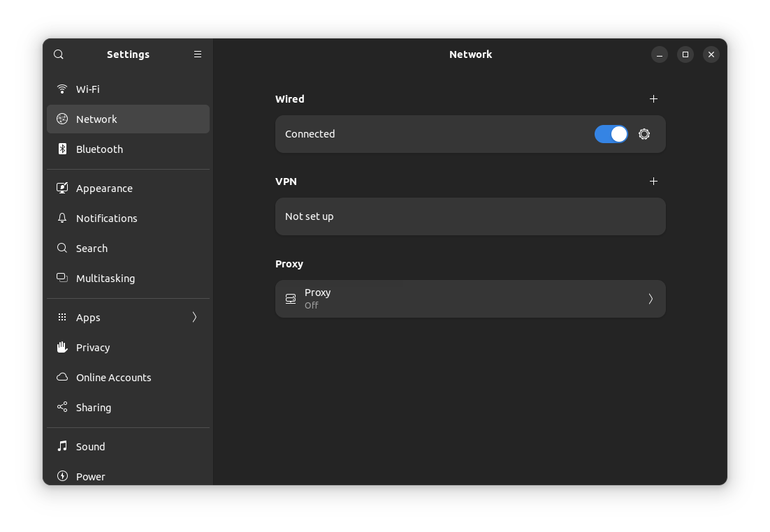This screenshot has height=532, width=770.
Task: Click the Appearance monitor icon
Action: 62,188
